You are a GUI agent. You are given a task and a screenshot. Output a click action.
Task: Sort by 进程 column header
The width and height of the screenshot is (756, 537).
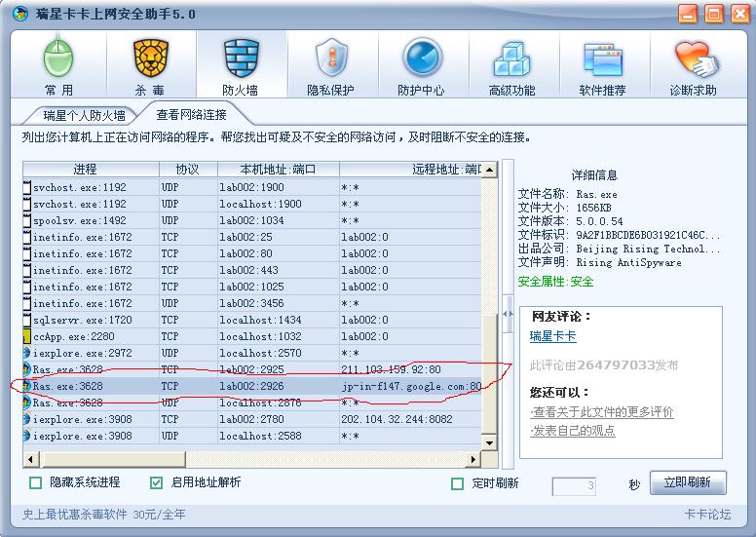click(x=92, y=170)
